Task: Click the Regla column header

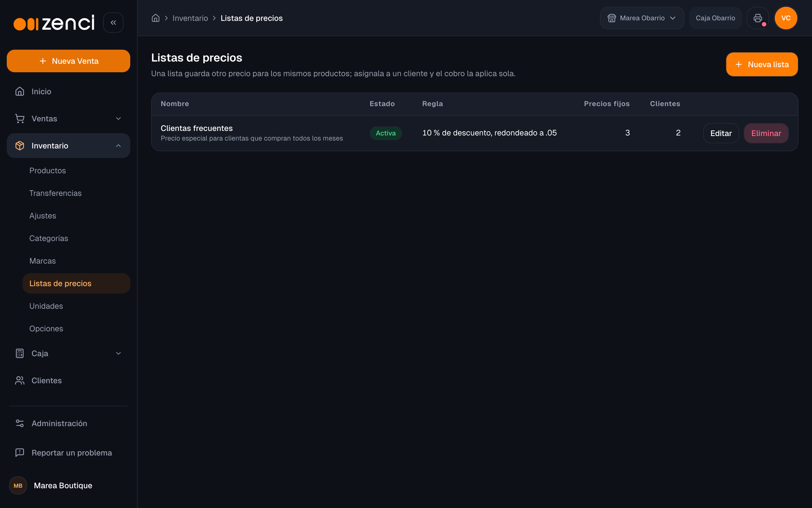Action: click(x=433, y=104)
